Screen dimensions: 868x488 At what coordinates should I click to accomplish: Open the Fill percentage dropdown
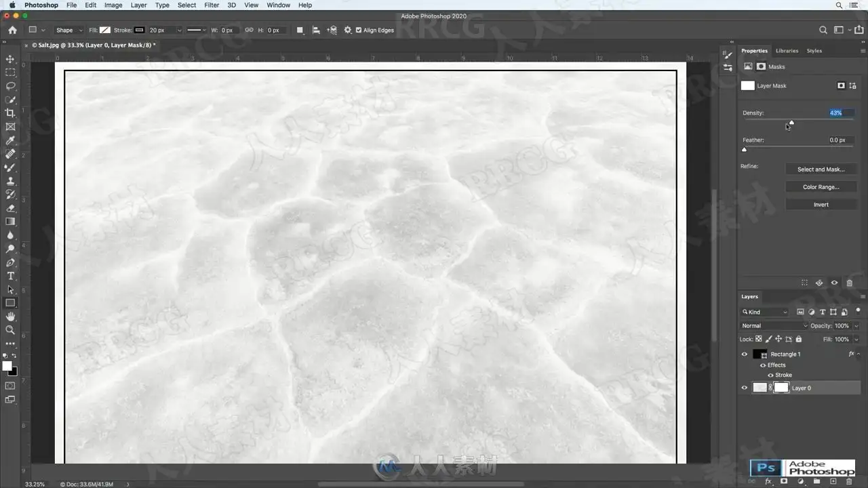(856, 339)
